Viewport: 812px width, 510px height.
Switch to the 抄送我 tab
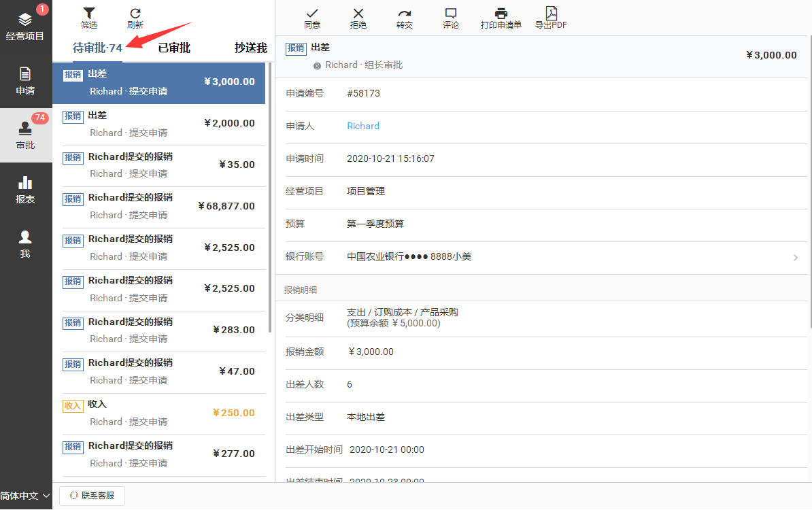click(250, 48)
